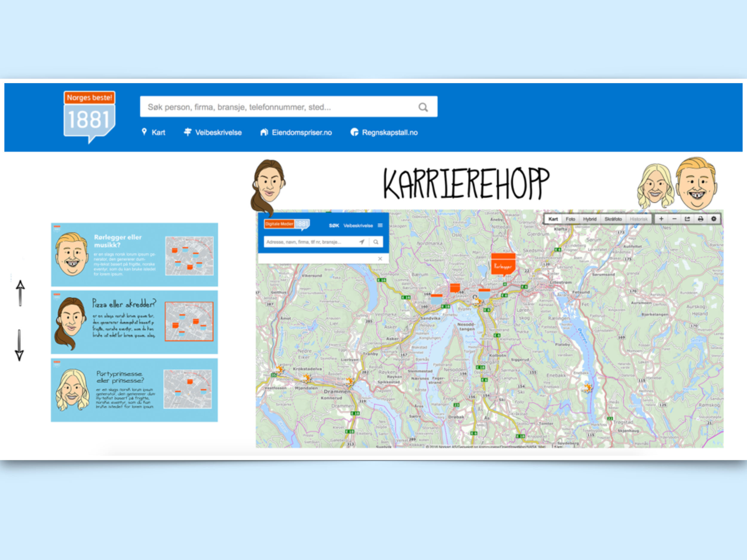
Task: Click the main search magnifier icon
Action: pos(423,107)
